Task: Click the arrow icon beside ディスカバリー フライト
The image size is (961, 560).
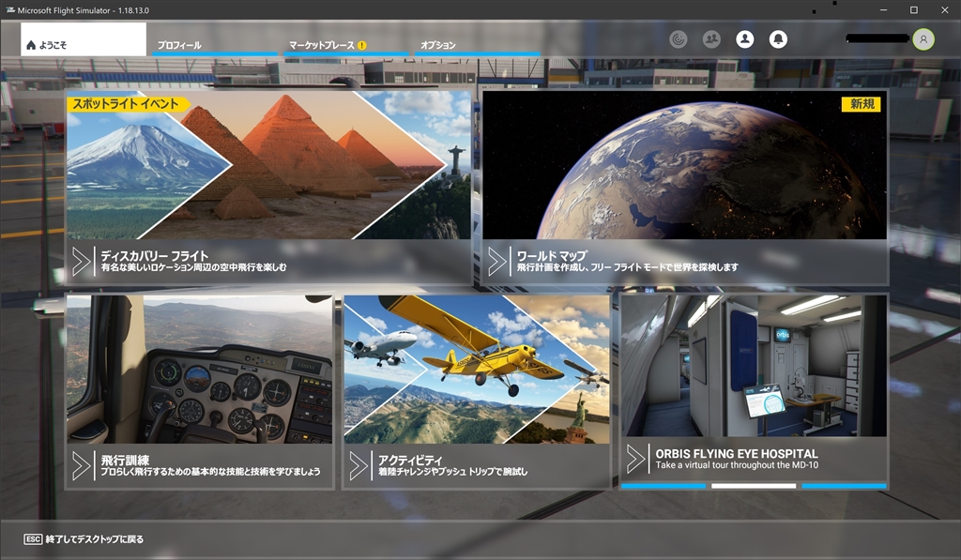Action: tap(81, 262)
